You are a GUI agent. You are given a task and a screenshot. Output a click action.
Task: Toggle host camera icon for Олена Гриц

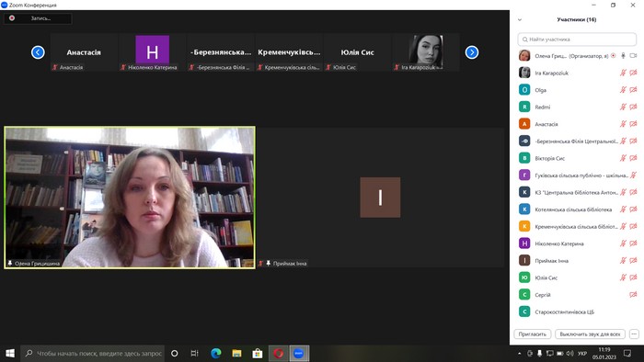tap(633, 56)
